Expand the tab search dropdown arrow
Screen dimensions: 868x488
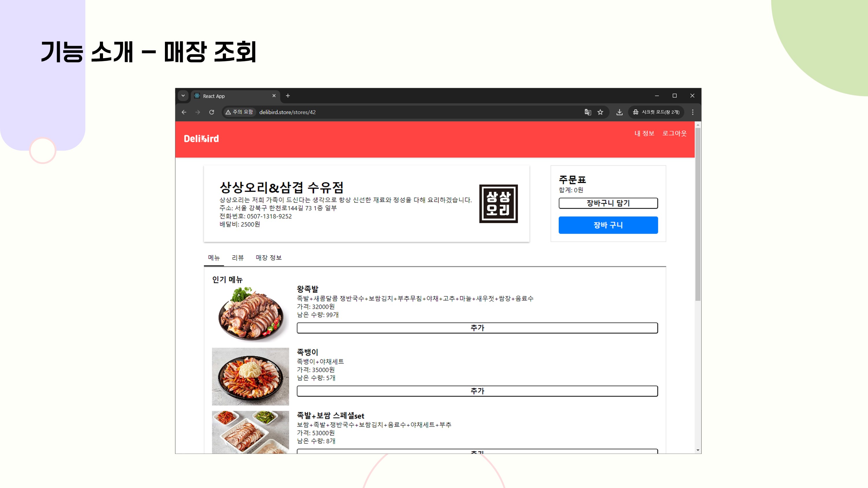pos(183,96)
